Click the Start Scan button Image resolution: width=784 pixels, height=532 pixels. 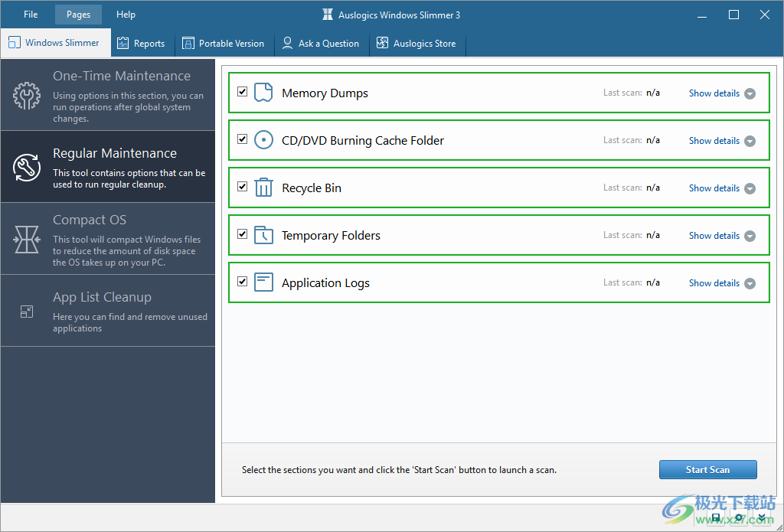point(707,469)
